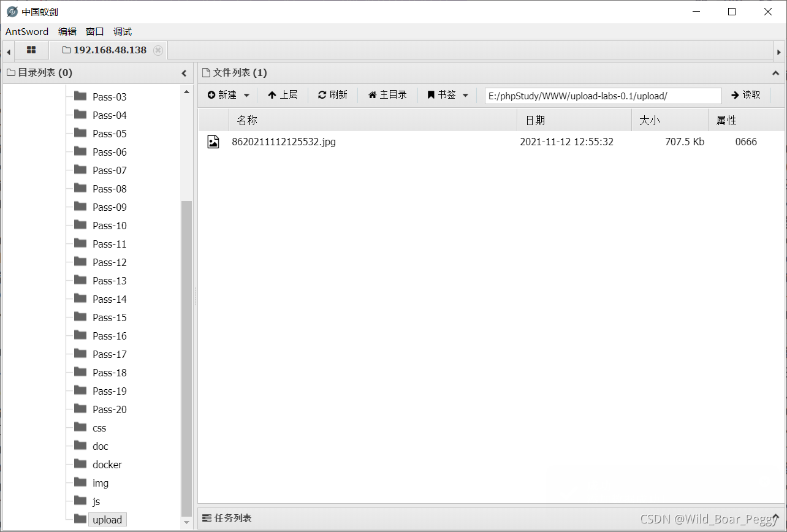Click the 刷新 refresh icon in the toolbar

[321, 94]
